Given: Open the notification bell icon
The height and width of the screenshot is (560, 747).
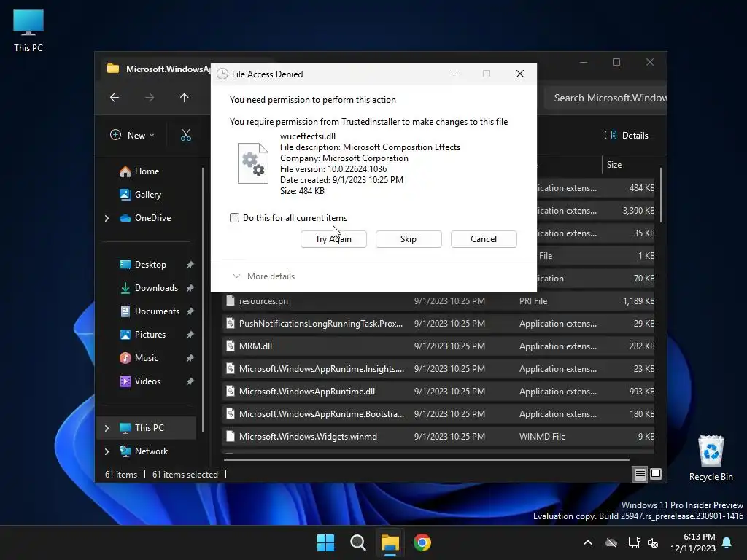Looking at the screenshot, I should [x=727, y=542].
